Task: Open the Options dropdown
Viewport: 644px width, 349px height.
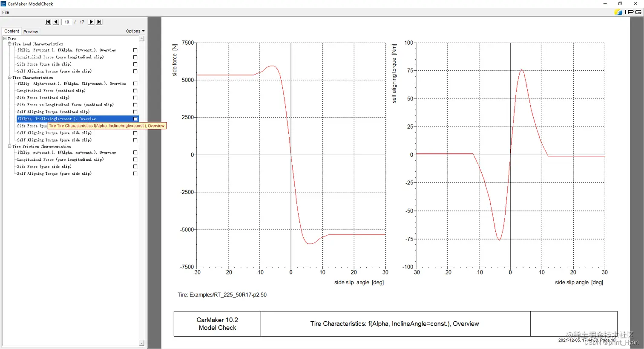Action: pyautogui.click(x=135, y=31)
